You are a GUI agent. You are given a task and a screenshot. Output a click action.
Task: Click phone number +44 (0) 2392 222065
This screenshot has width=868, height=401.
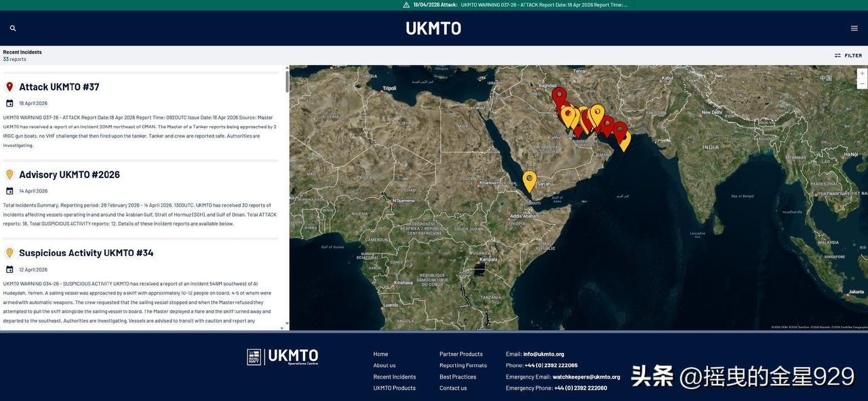tap(551, 366)
